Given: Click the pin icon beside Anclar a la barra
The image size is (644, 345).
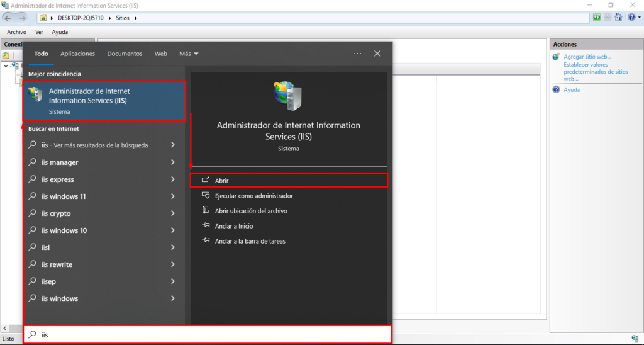Looking at the screenshot, I should tap(206, 240).
